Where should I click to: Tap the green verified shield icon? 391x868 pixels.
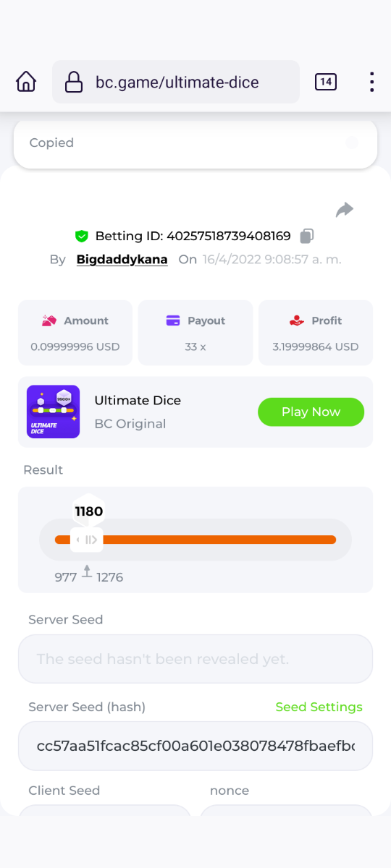[x=82, y=236]
